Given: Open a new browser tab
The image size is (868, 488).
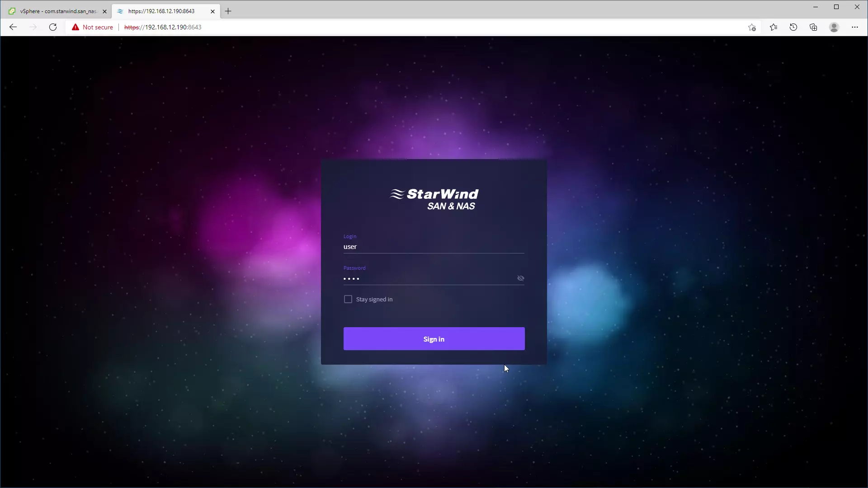Looking at the screenshot, I should tap(228, 11).
